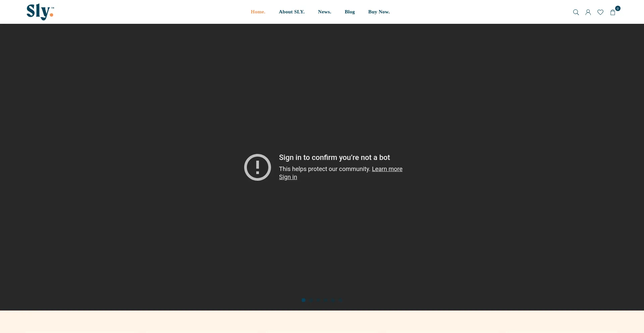
Task: Select the sixth slider pagination dot
Action: 340,300
